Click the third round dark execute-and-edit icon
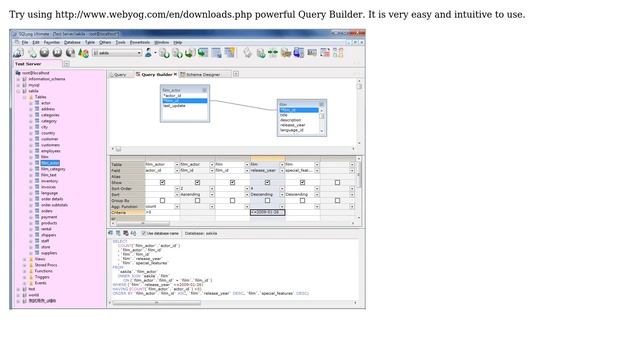640x360 pixels. 70,53
